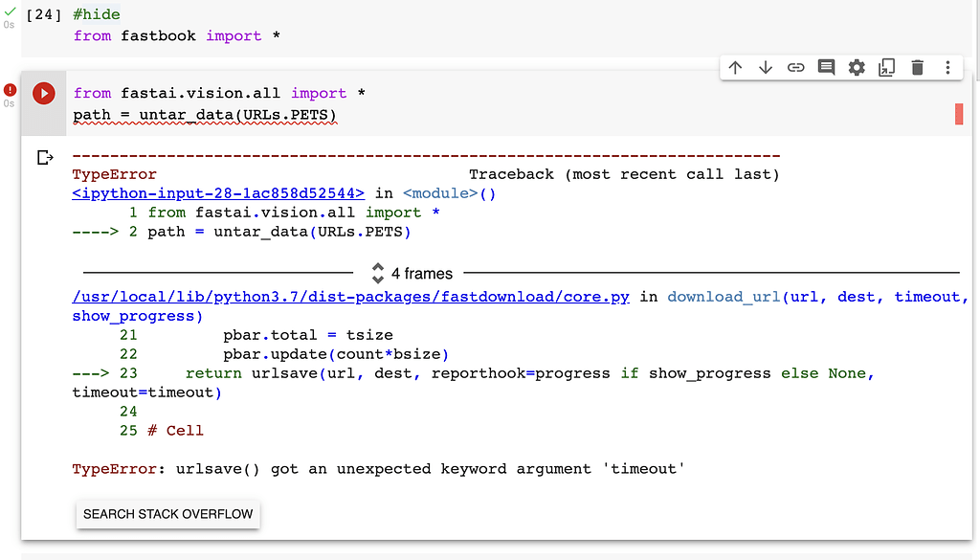Click the orange marker on the right scrollbar

point(960,114)
